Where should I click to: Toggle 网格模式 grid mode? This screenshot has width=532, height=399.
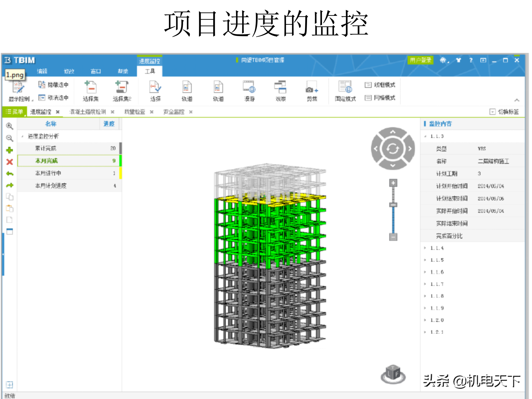tap(380, 98)
